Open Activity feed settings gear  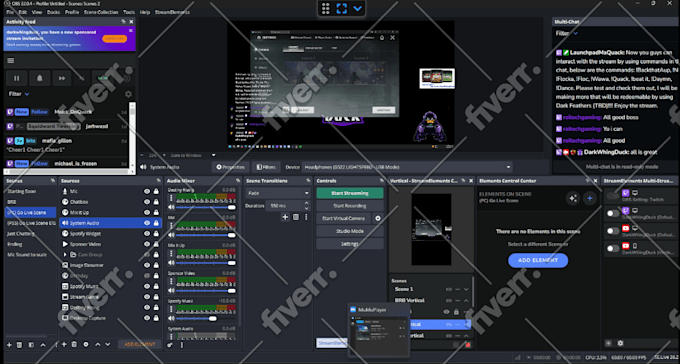(128, 94)
